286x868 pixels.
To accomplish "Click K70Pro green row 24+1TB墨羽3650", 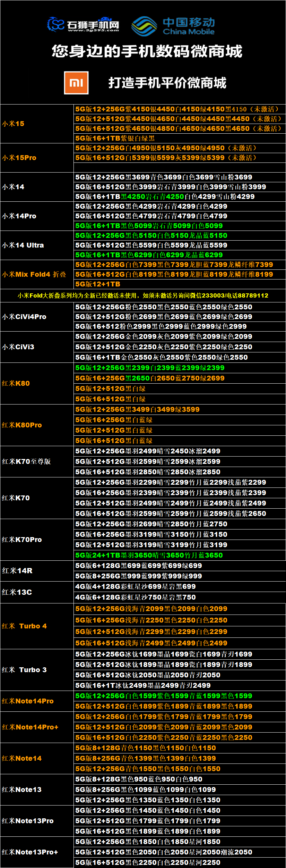I will 180,555.
